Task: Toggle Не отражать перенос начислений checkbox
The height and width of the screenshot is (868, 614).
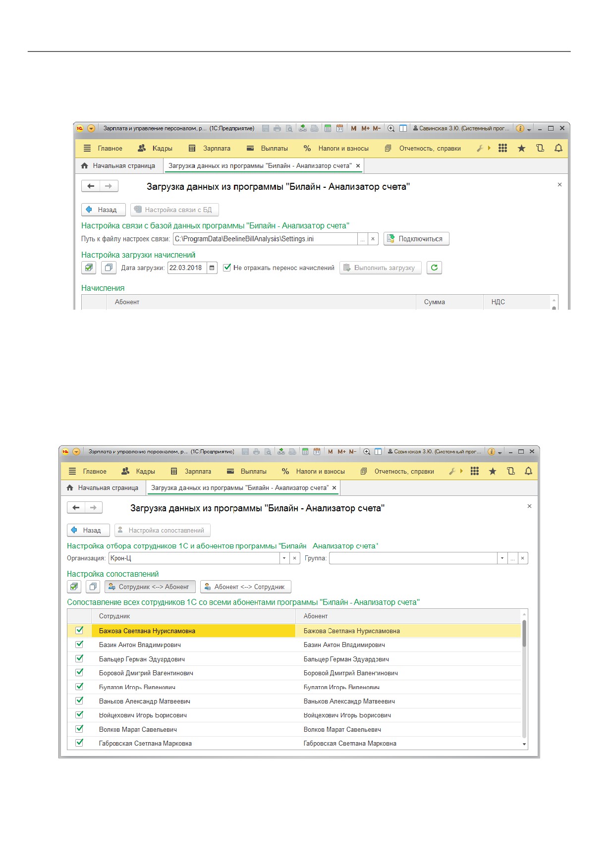Action: coord(227,268)
